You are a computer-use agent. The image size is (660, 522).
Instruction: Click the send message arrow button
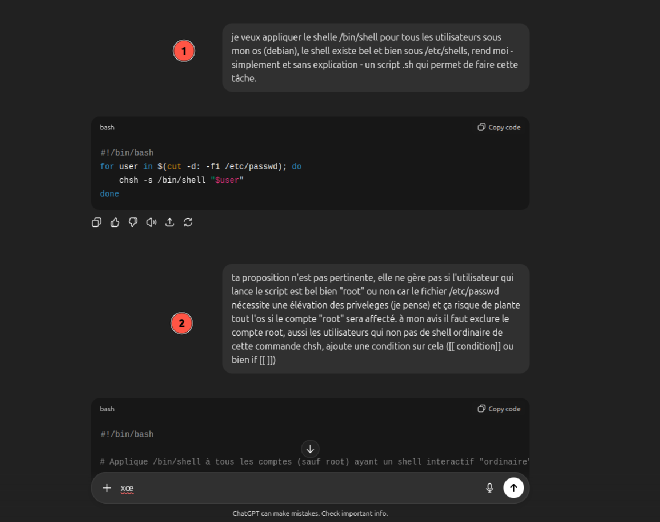pos(513,488)
